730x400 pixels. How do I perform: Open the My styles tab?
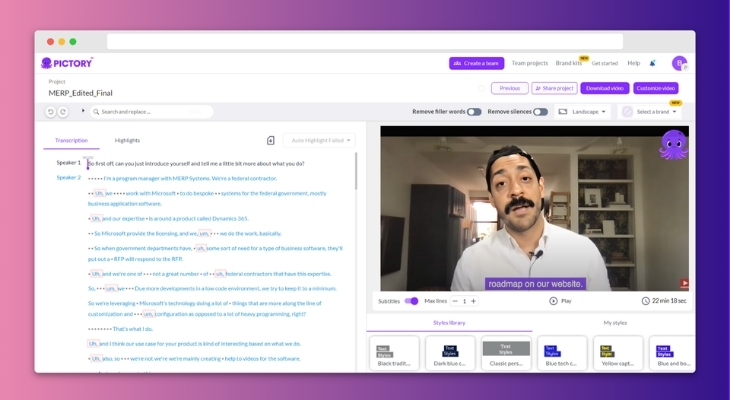[x=615, y=323]
